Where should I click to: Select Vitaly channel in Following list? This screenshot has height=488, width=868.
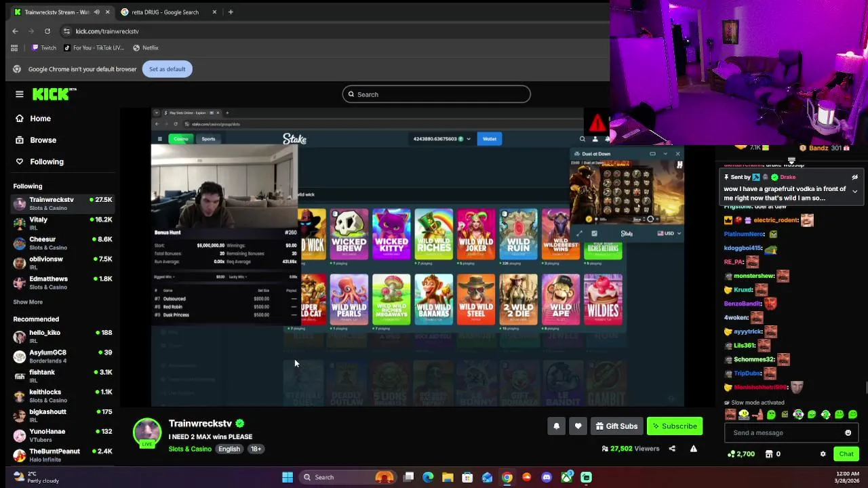tap(62, 223)
